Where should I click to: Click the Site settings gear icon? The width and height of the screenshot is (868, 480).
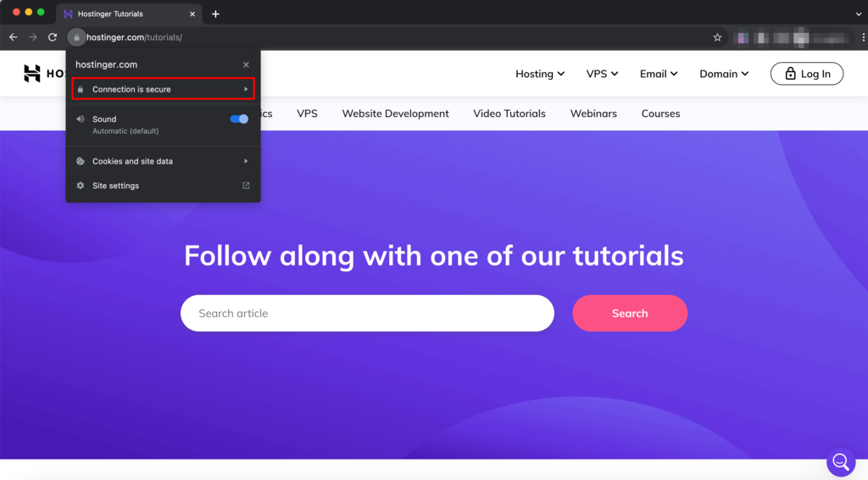pyautogui.click(x=81, y=186)
